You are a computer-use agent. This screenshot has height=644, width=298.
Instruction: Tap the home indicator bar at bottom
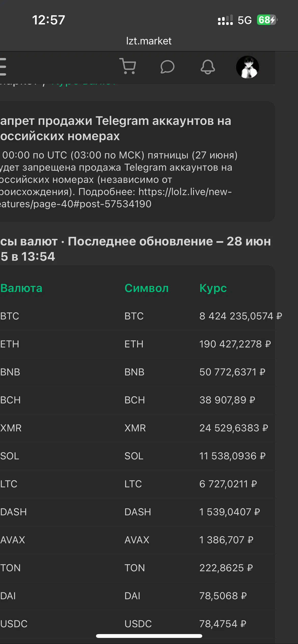(149, 636)
